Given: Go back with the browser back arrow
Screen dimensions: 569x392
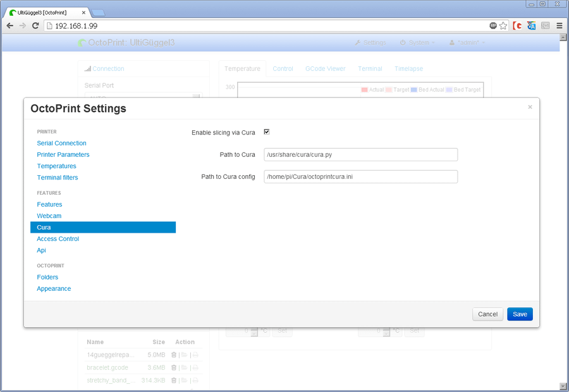Looking at the screenshot, I should tap(9, 26).
